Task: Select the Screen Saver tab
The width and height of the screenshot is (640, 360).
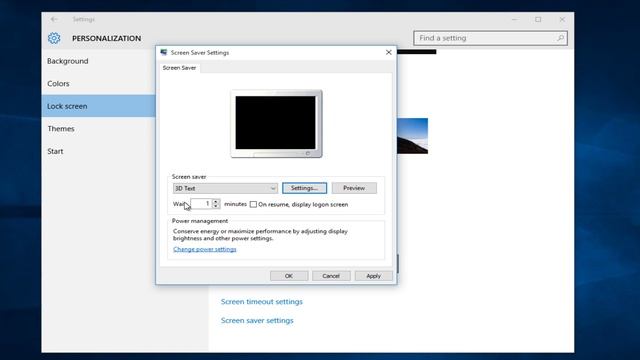Action: point(179,68)
